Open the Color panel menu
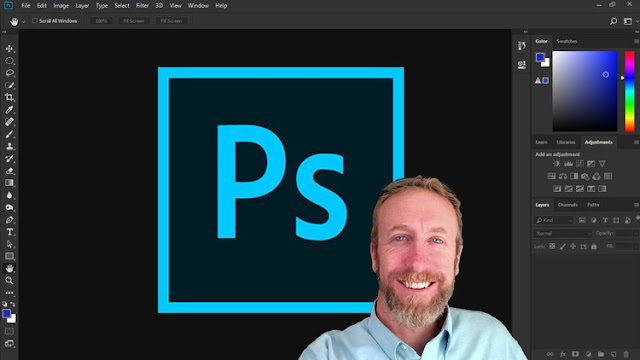The width and height of the screenshot is (640, 360). (636, 41)
